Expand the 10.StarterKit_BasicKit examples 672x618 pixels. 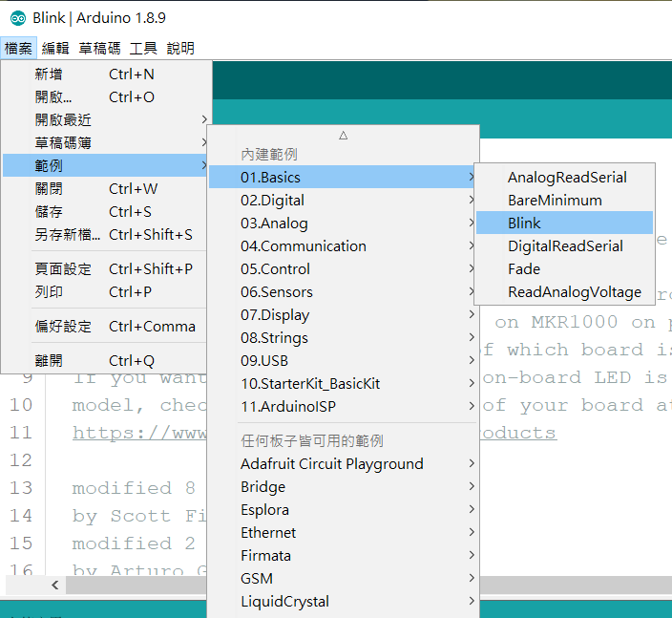(x=343, y=383)
